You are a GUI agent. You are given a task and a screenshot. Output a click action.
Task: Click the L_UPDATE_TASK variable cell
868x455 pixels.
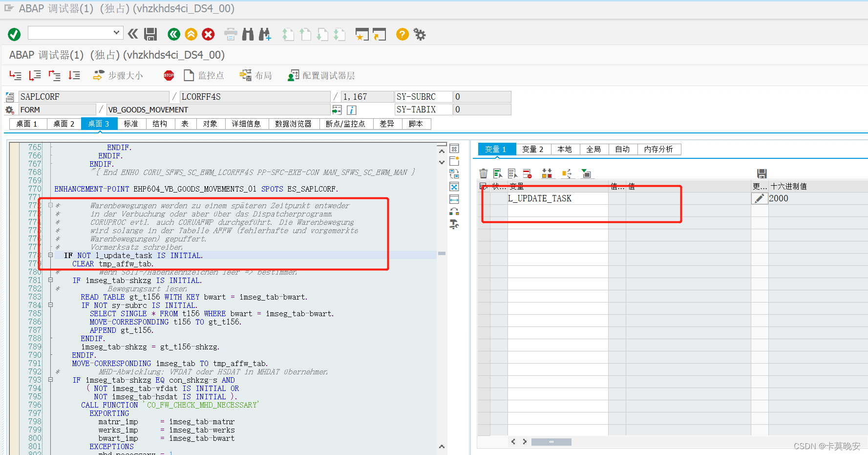point(558,198)
